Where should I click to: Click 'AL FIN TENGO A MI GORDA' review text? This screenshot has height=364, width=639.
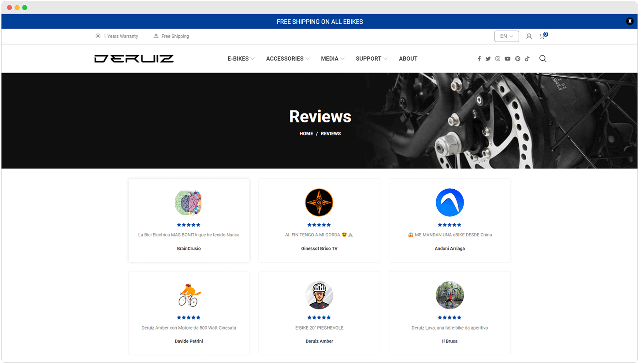319,235
